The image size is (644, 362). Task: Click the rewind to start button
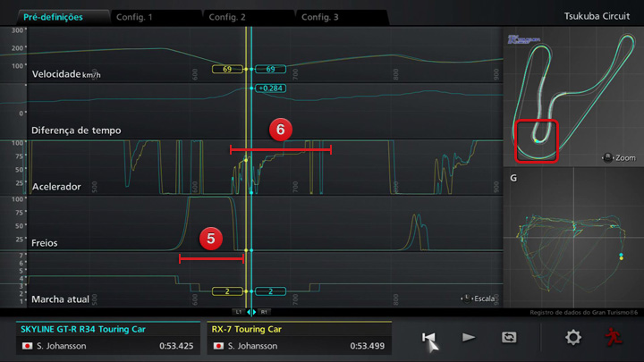(429, 337)
